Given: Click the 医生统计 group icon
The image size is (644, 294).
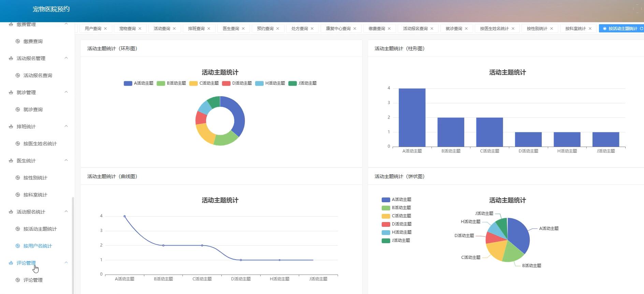Looking at the screenshot, I should 11,161.
